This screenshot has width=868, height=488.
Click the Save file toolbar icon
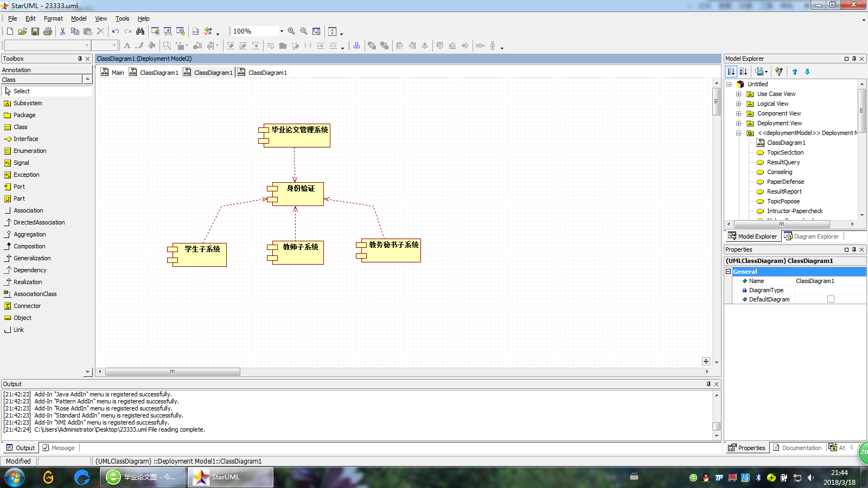(35, 31)
